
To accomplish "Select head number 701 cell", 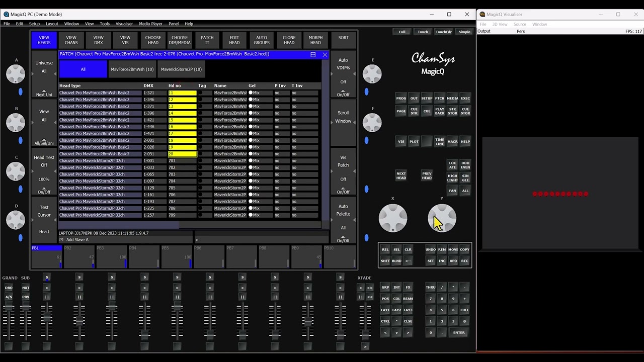I will click(x=182, y=161).
